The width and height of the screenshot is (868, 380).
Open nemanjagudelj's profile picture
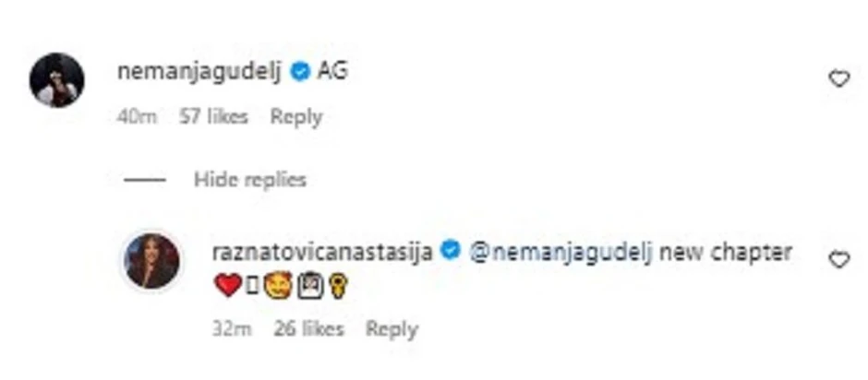[57, 80]
